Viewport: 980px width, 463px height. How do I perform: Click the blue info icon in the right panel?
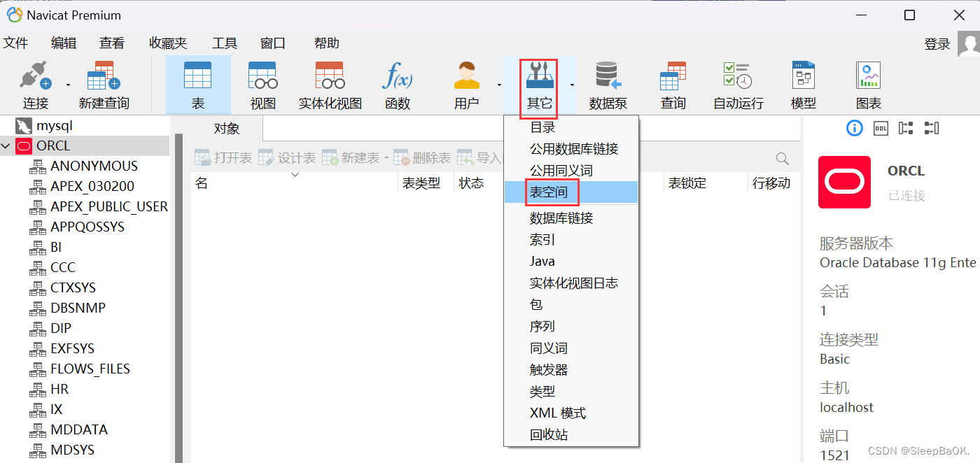coord(855,128)
